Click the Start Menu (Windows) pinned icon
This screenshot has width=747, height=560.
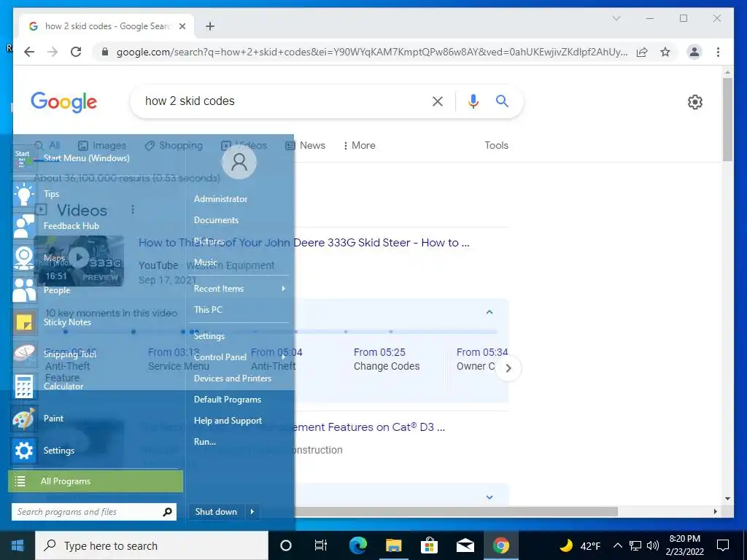(x=23, y=158)
